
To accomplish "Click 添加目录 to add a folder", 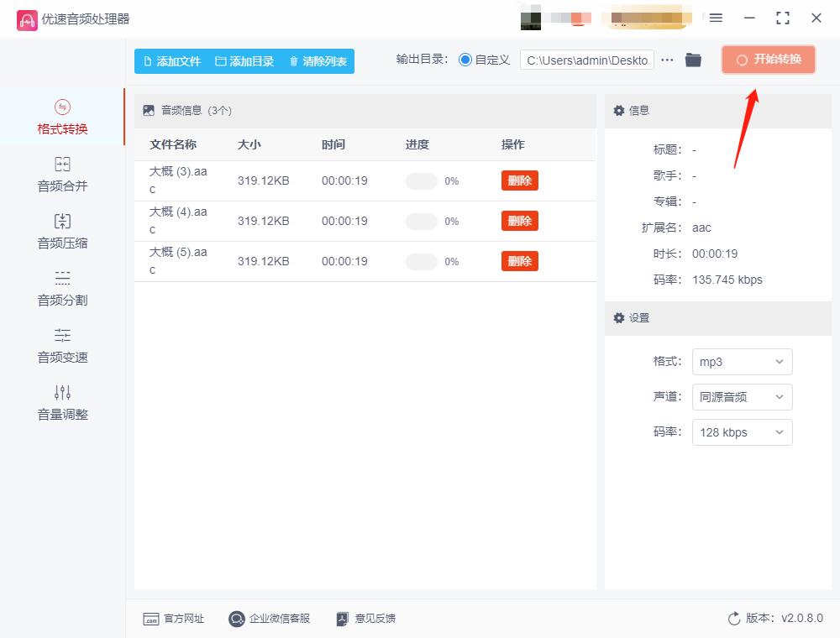I will 245,61.
